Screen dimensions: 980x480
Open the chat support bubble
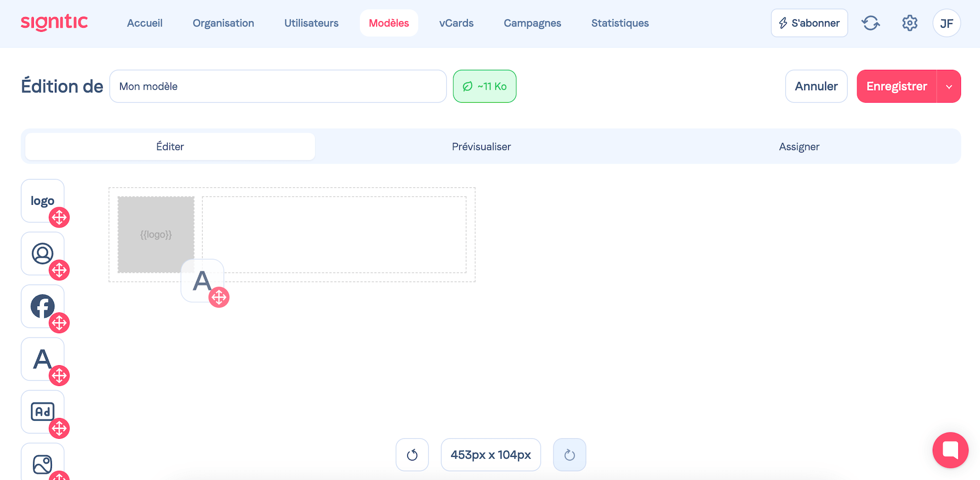coord(950,450)
